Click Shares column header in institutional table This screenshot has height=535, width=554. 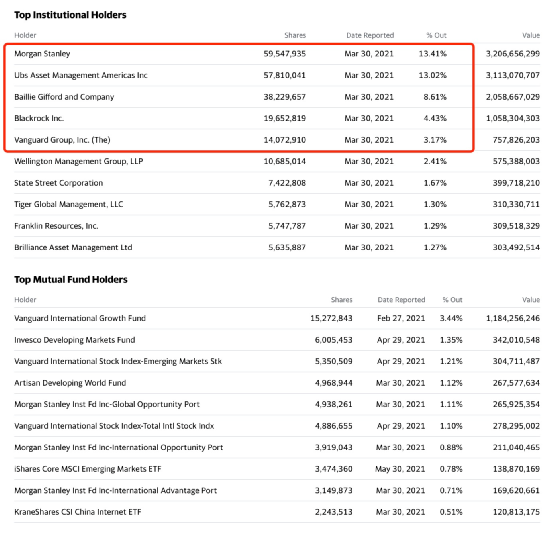click(295, 35)
